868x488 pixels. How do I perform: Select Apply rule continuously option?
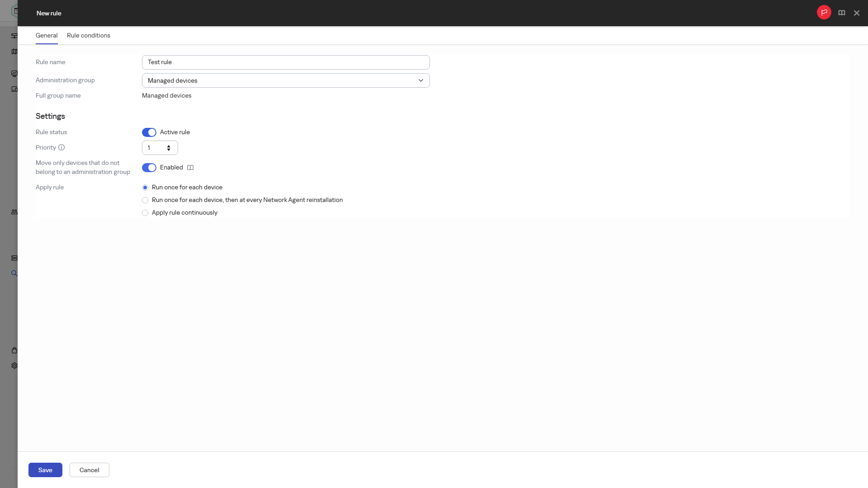pos(145,213)
